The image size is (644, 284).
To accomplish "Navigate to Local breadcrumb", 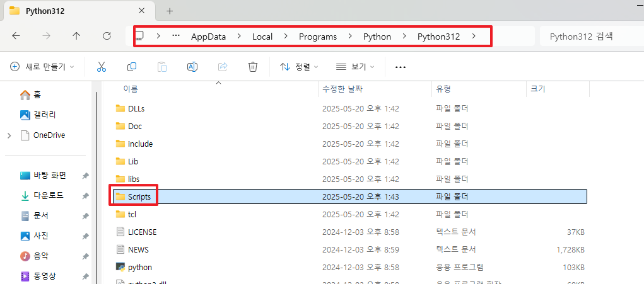I will tap(262, 37).
